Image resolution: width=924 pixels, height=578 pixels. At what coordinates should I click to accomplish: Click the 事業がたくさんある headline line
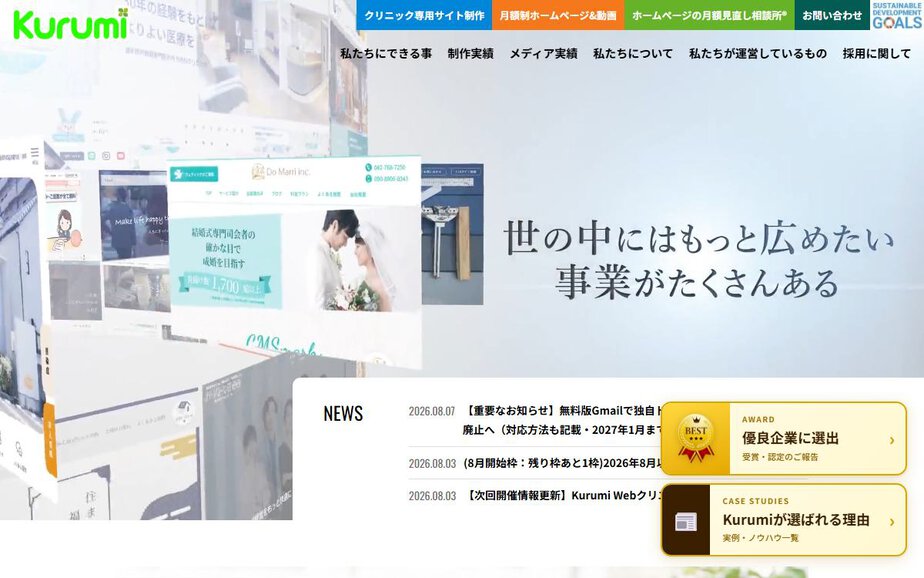click(697, 282)
